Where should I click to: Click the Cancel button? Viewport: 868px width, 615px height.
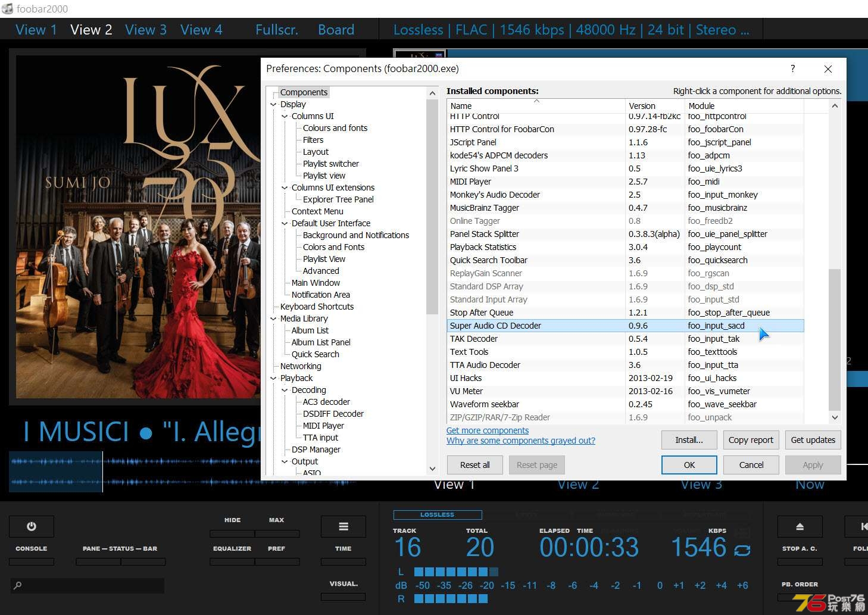pos(751,465)
